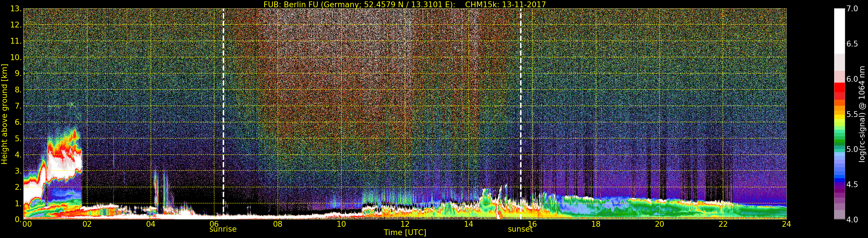
Task: Click the x-axis tick label '20'
Action: pyautogui.click(x=659, y=224)
